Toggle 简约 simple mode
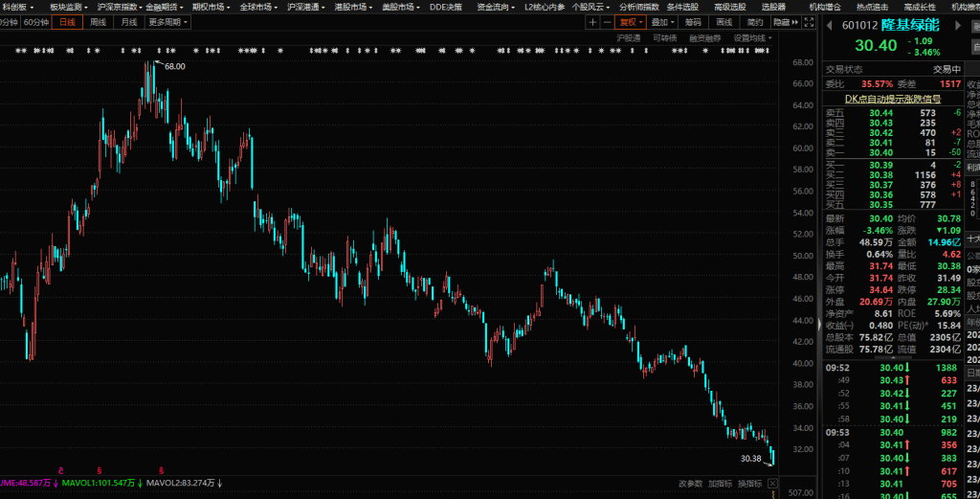980x499 pixels. coord(755,23)
